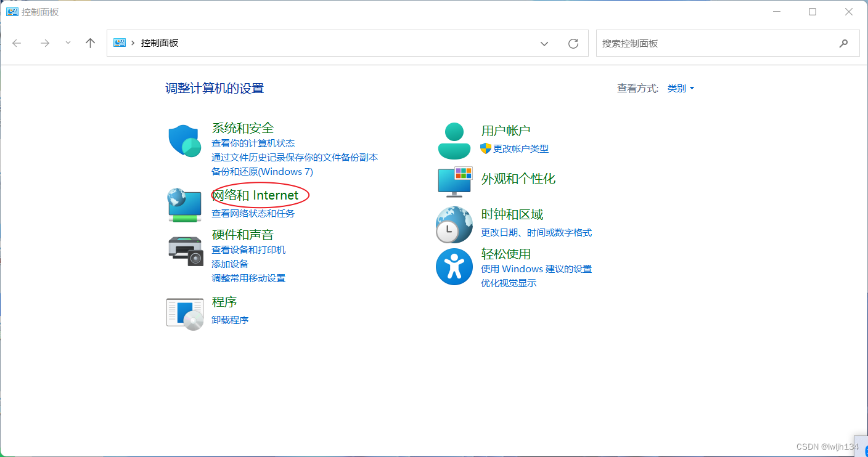This screenshot has width=868, height=457.
Task: Click the arrow after the address bar icon
Action: tap(133, 43)
